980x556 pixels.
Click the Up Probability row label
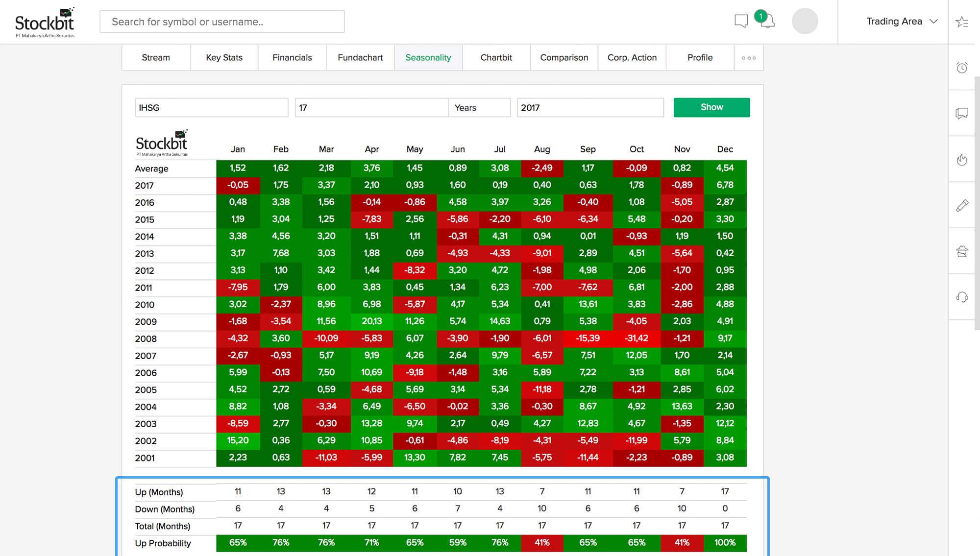(163, 543)
